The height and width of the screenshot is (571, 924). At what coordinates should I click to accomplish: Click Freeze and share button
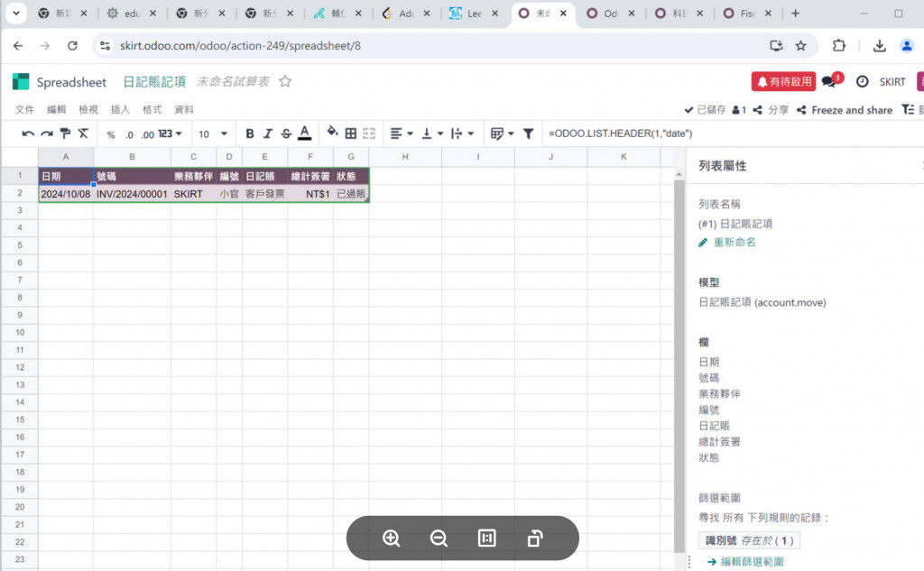click(845, 110)
